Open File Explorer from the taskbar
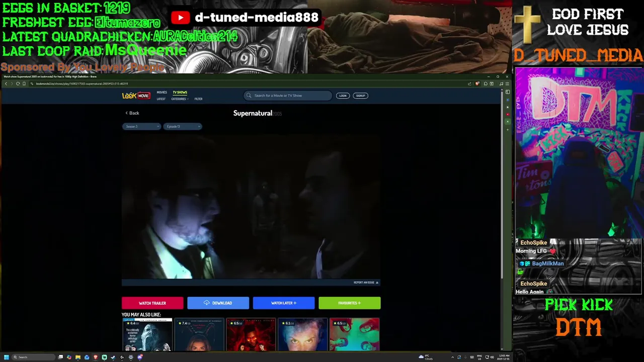The width and height of the screenshot is (644, 362). pos(78,357)
